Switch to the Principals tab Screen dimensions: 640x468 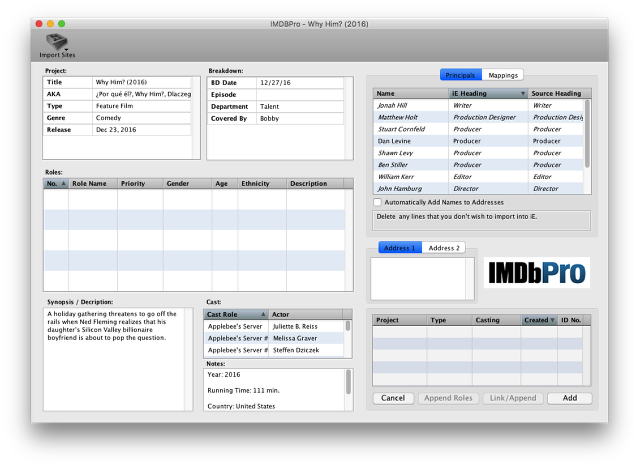[x=460, y=75]
